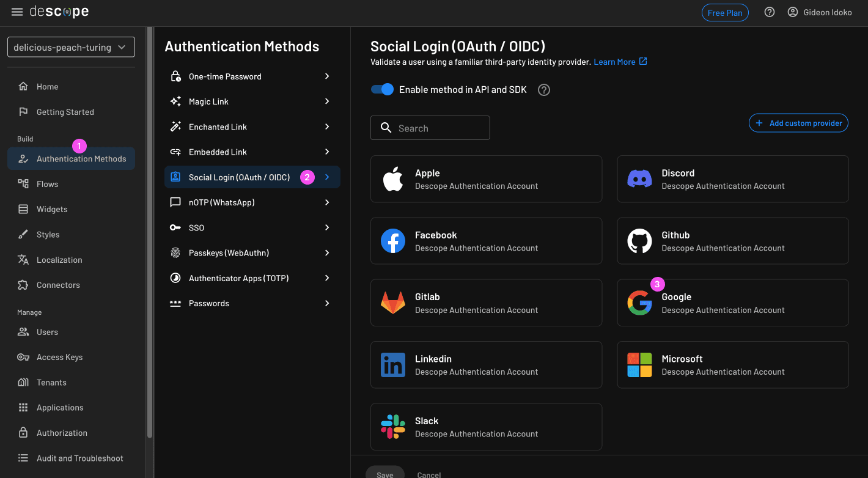
Task: Click the Widgets sidebar icon
Action: pyautogui.click(x=23, y=209)
